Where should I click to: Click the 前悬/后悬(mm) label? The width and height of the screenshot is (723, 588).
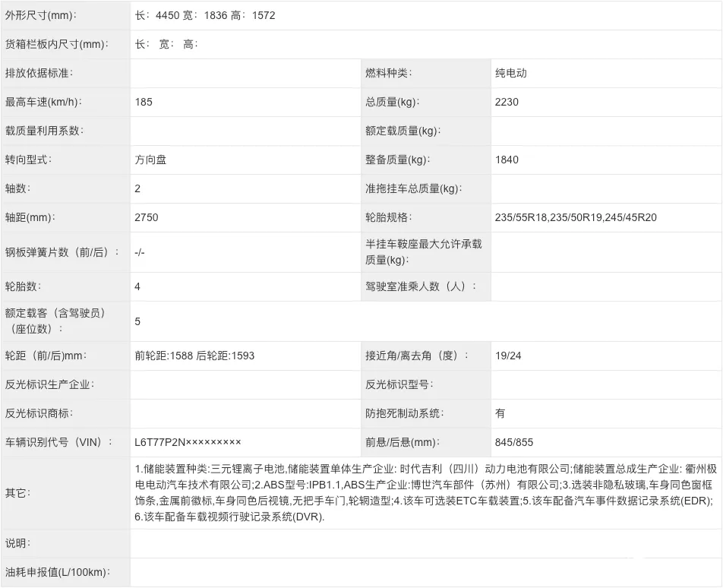(x=402, y=443)
